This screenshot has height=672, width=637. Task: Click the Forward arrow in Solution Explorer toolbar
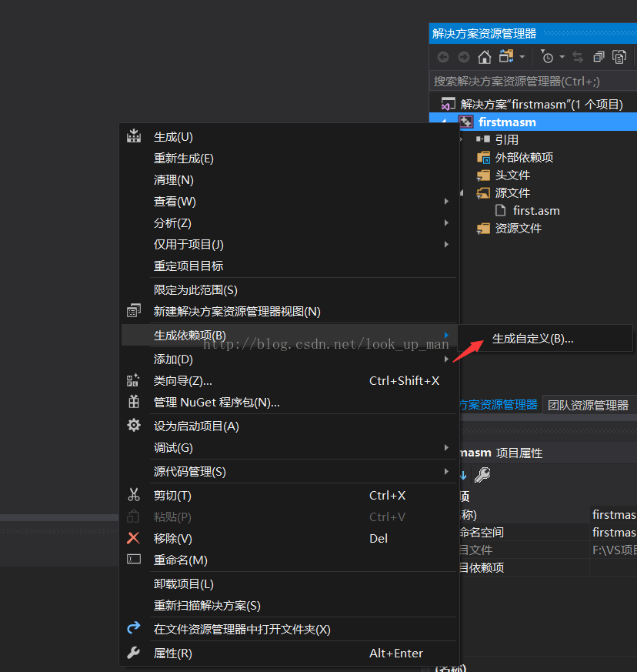(463, 56)
